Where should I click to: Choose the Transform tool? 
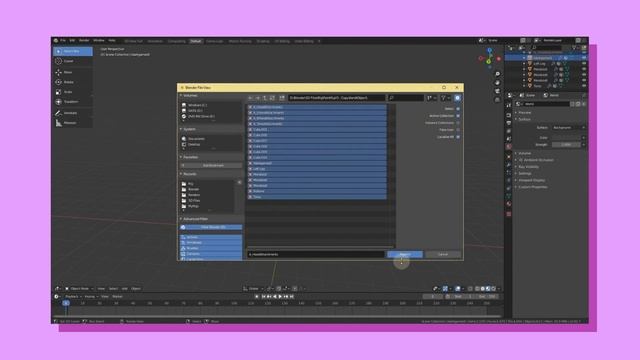73,102
